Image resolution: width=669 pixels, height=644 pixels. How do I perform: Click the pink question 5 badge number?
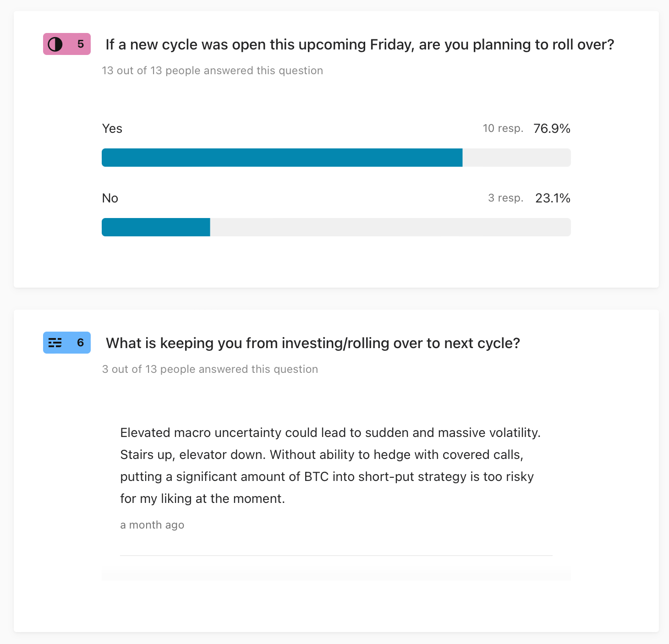click(x=81, y=44)
